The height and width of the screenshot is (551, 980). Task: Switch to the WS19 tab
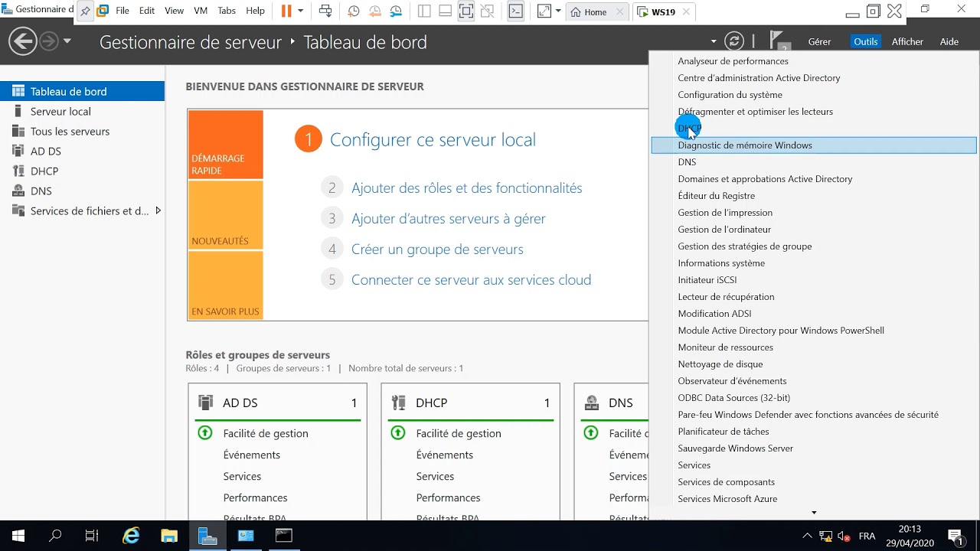(663, 12)
